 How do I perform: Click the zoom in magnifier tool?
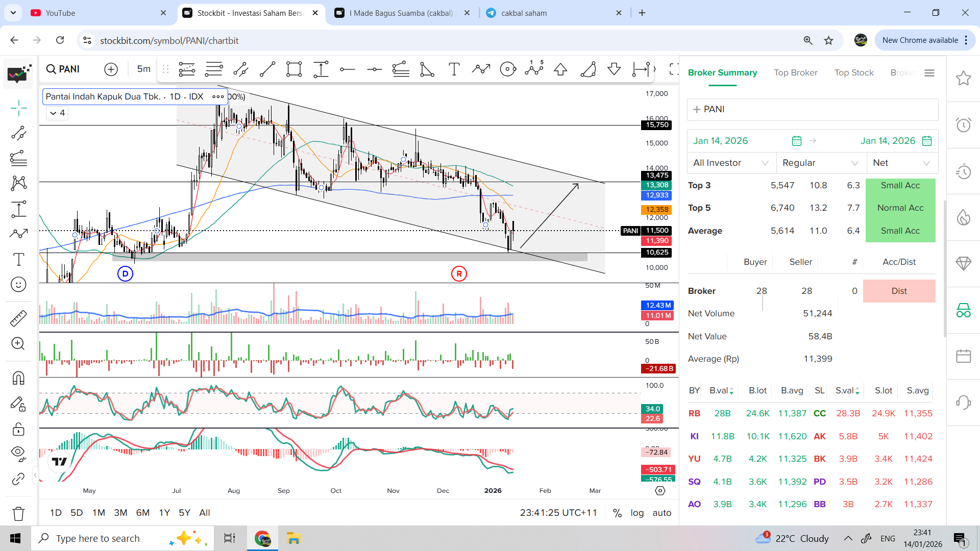19,343
